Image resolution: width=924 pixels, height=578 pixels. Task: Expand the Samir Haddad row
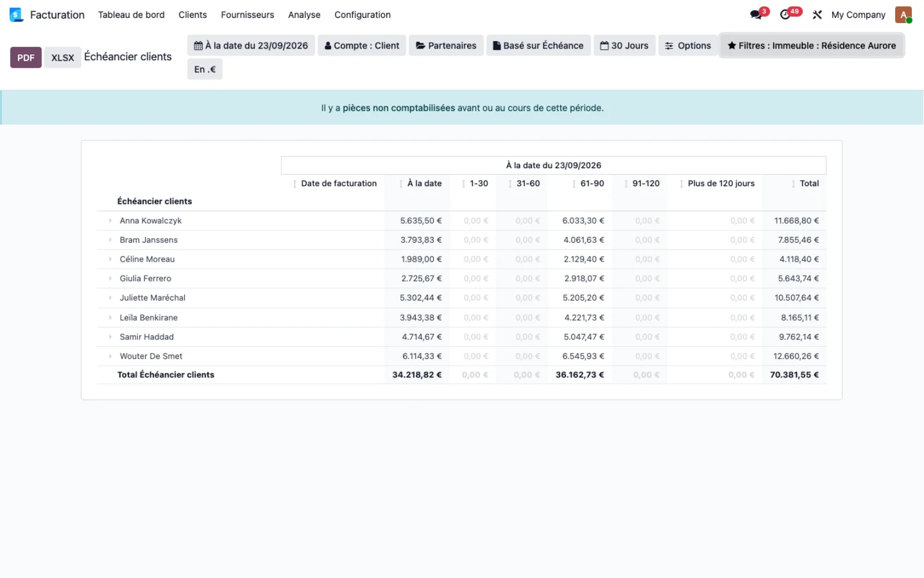pos(110,337)
